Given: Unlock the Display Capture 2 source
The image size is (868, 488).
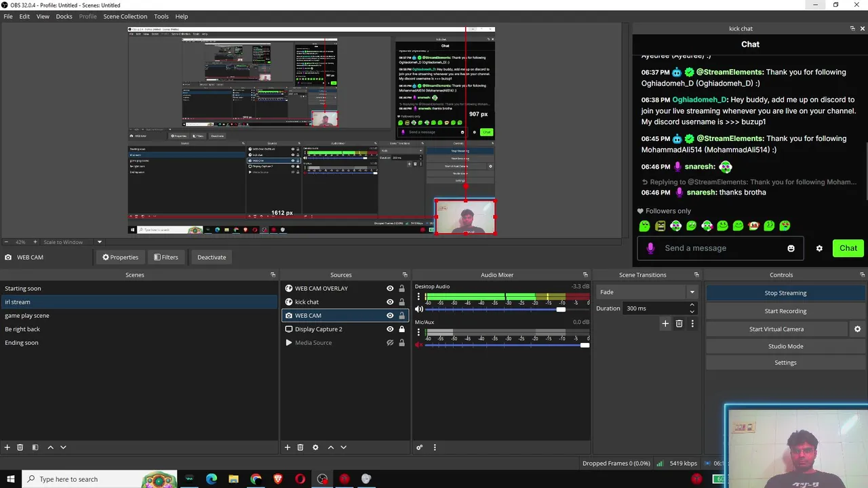Looking at the screenshot, I should (401, 329).
